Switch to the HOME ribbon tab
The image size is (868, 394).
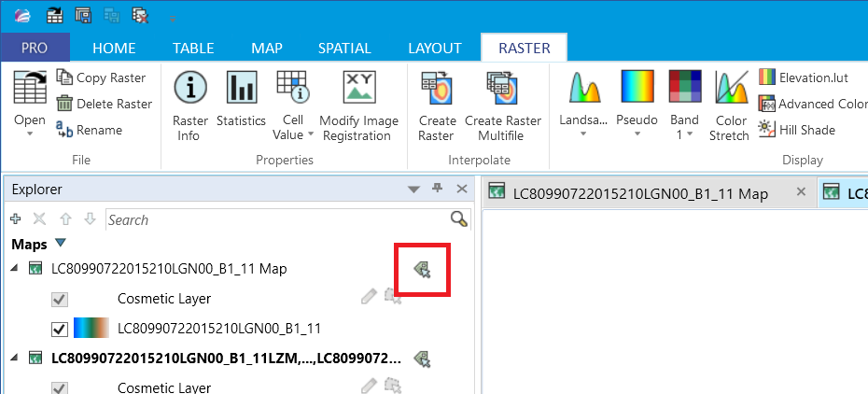pos(114,49)
